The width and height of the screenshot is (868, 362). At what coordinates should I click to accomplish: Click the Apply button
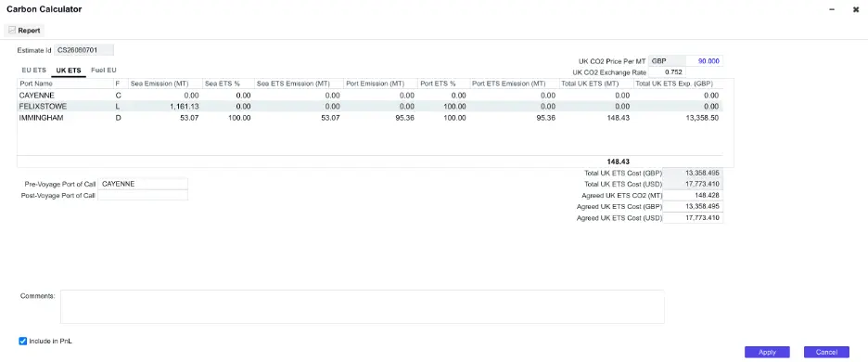click(767, 352)
